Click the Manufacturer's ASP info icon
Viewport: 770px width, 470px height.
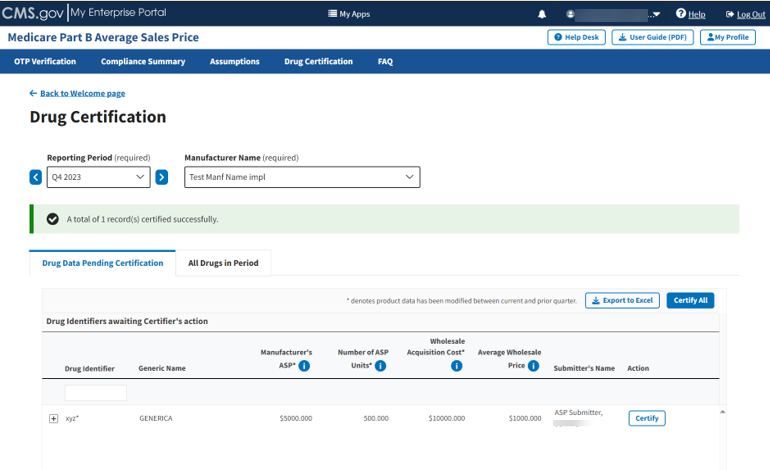pos(304,366)
